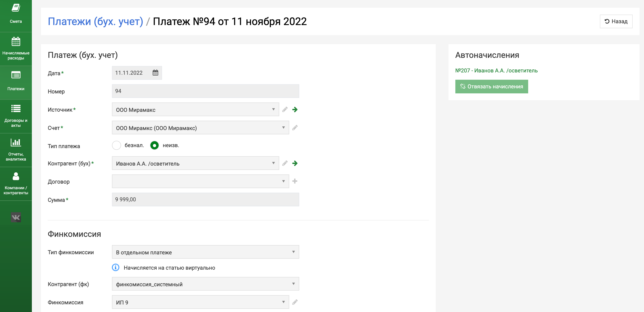
Task: Go to the Платежи sidebar section
Action: point(16,83)
